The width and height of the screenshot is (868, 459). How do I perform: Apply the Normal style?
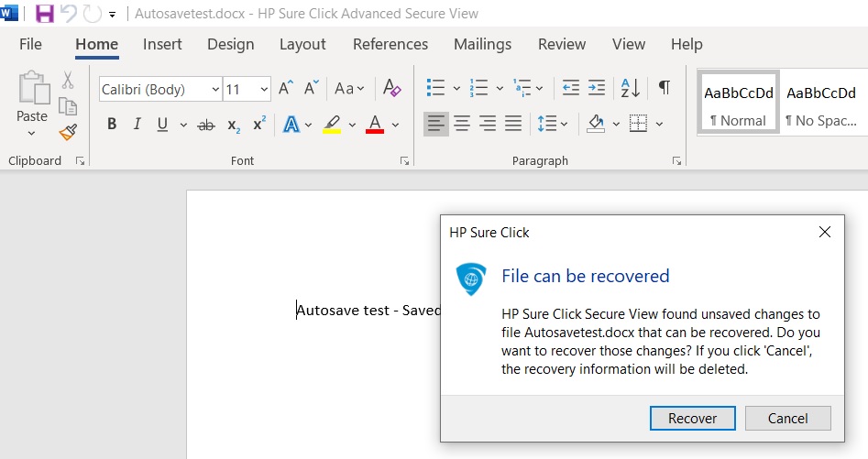click(738, 103)
